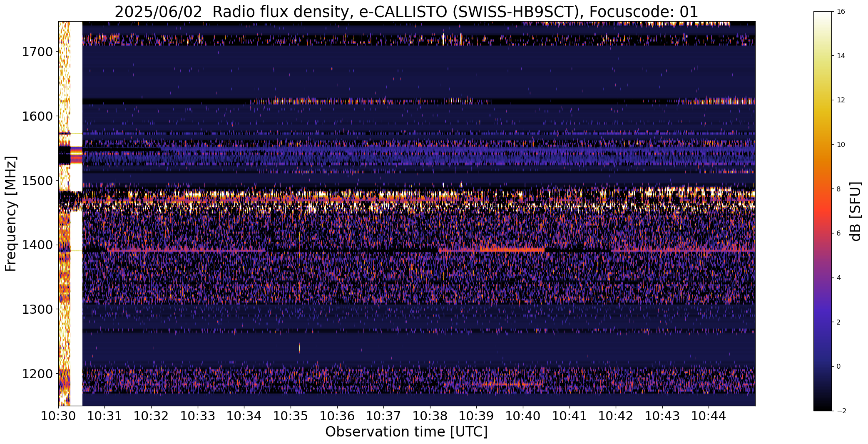Click the colorbar tick value 4
Image resolution: width=868 pixels, height=444 pixels.
838,278
